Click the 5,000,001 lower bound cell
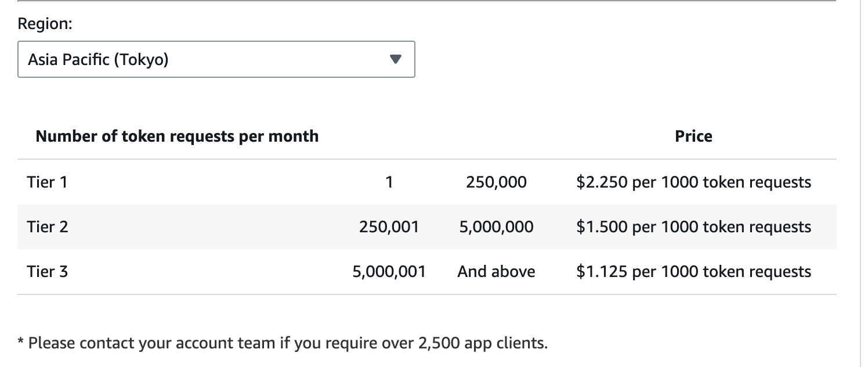868x367 pixels. 389,271
